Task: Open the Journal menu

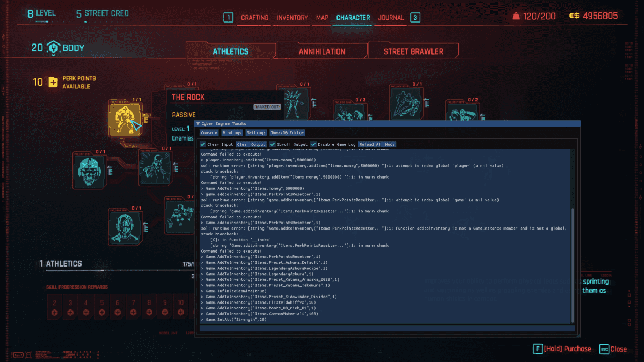Action: click(x=391, y=18)
